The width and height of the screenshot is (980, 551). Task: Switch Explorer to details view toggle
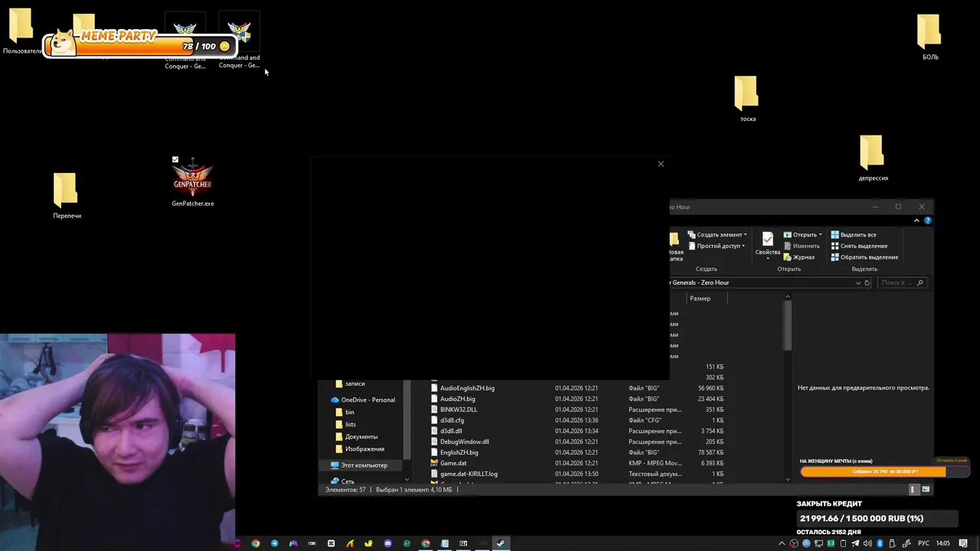tap(913, 489)
